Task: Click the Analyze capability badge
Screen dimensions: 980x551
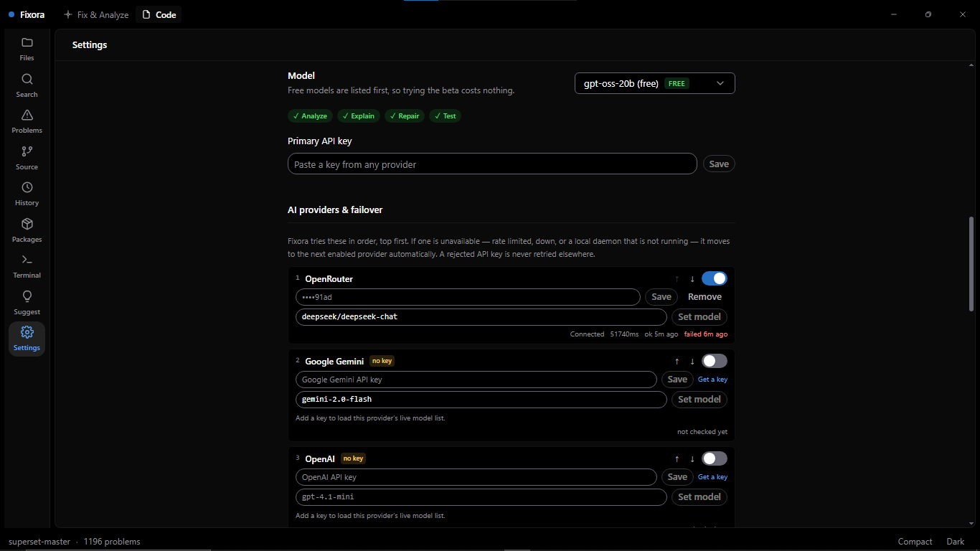Action: tap(310, 116)
